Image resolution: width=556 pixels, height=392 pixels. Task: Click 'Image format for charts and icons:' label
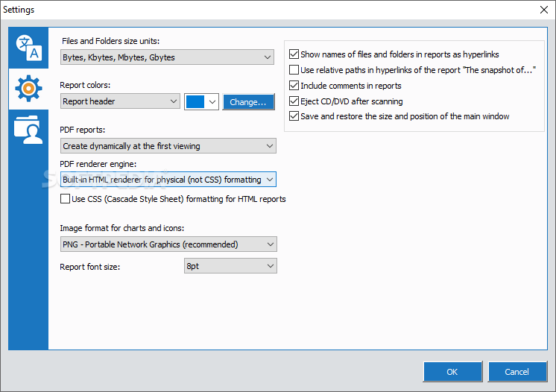point(122,228)
